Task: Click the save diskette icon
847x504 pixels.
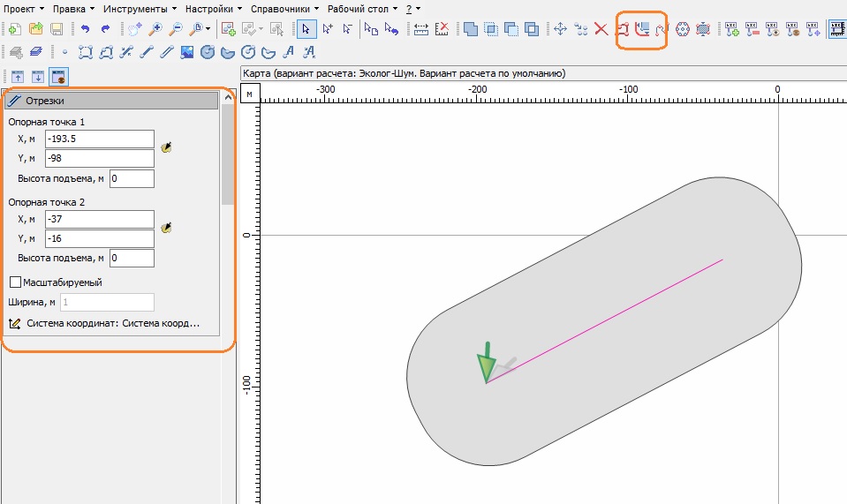Action: (x=57, y=29)
